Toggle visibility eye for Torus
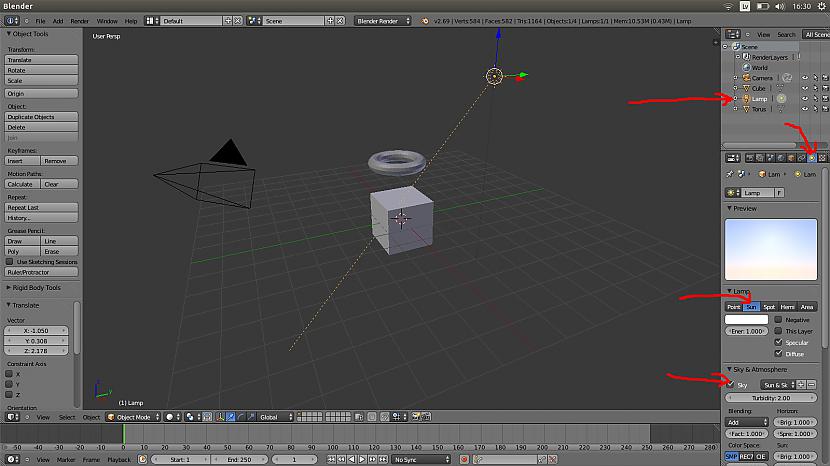This screenshot has height=466, width=830. pos(805,109)
